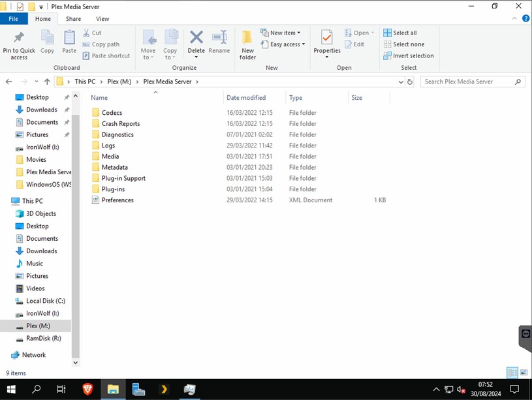Choose Invert selection in Select group
The image size is (532, 400).
[409, 55]
